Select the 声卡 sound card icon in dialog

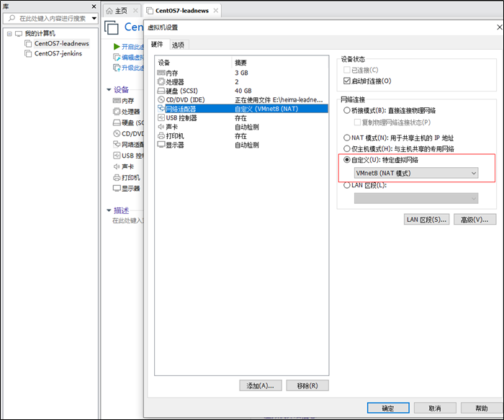click(161, 127)
